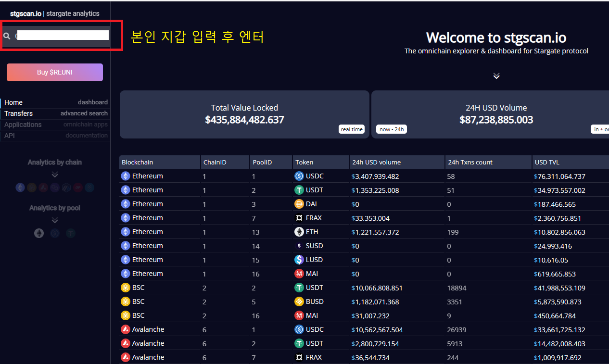Select the ETH pool in Analytics by pool

pos(39,233)
